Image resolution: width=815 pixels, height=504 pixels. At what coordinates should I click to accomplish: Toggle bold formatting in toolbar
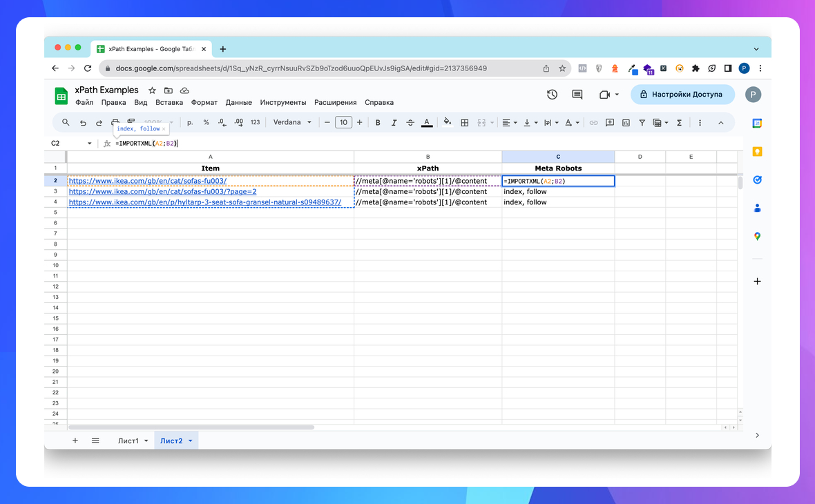pyautogui.click(x=378, y=123)
